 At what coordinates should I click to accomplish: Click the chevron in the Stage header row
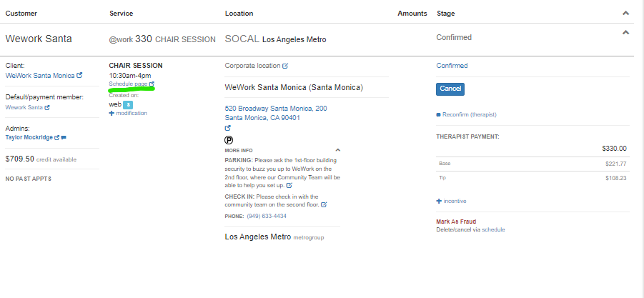(x=625, y=13)
